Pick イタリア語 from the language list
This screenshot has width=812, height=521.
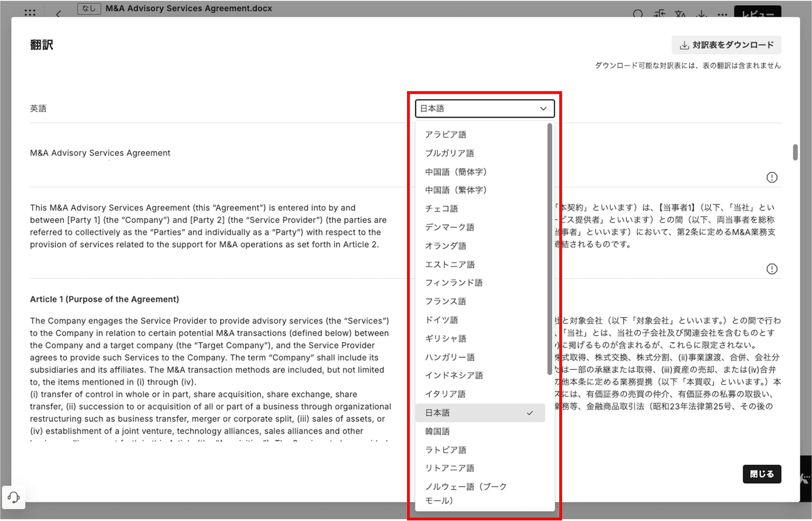point(445,394)
